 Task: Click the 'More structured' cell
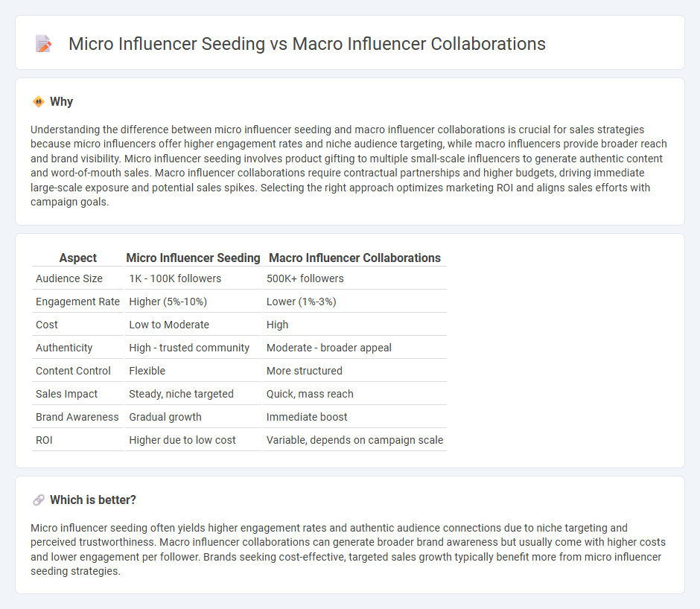point(305,371)
